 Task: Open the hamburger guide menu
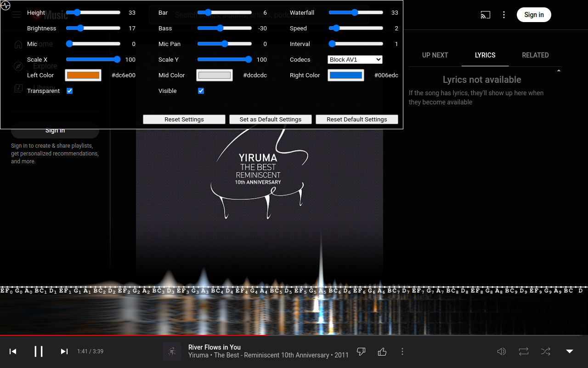(x=17, y=15)
